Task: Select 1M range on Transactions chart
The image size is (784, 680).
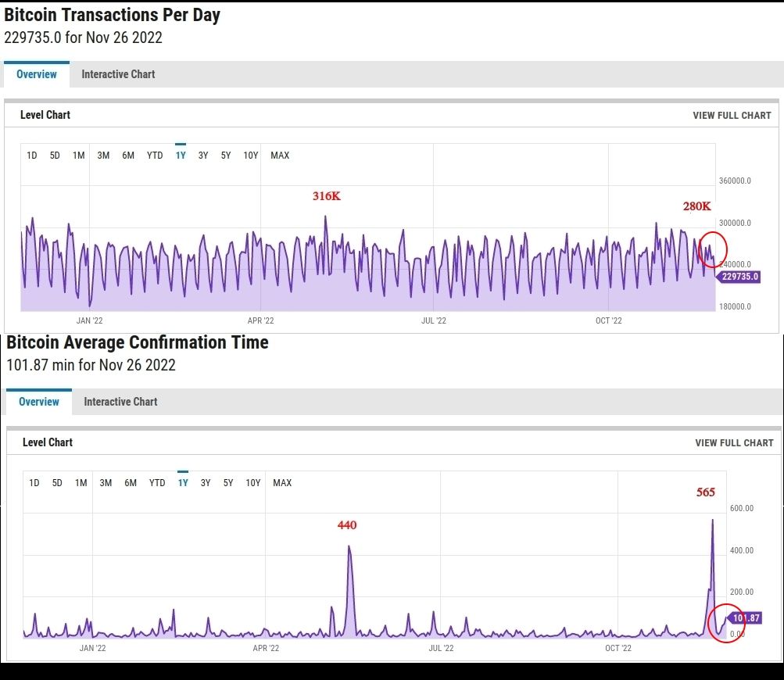Action: pos(78,156)
